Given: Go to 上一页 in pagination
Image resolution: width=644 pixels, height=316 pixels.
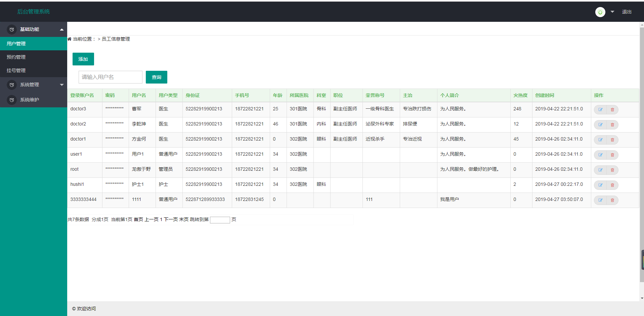Looking at the screenshot, I should coord(152,219).
